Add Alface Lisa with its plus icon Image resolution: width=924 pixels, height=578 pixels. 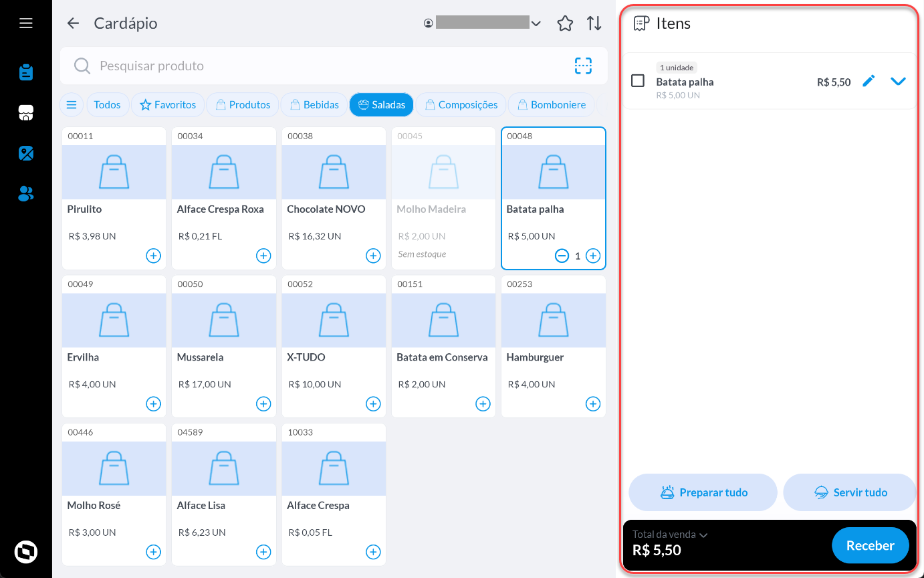coord(263,552)
